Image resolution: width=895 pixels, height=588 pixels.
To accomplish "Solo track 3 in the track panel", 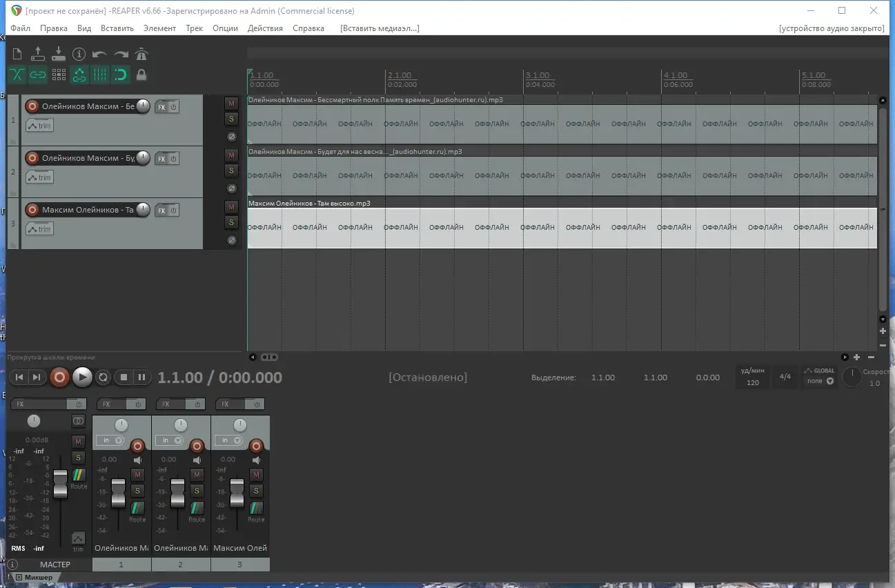I will [x=231, y=222].
